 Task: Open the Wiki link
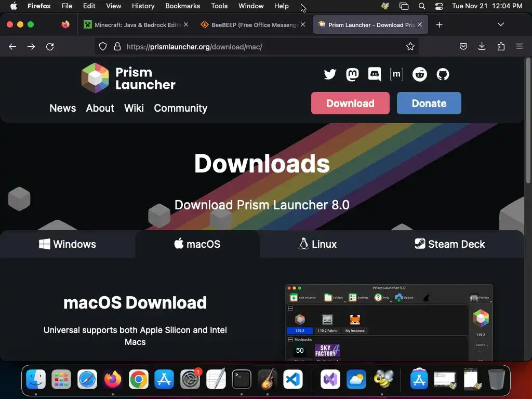pyautogui.click(x=134, y=108)
